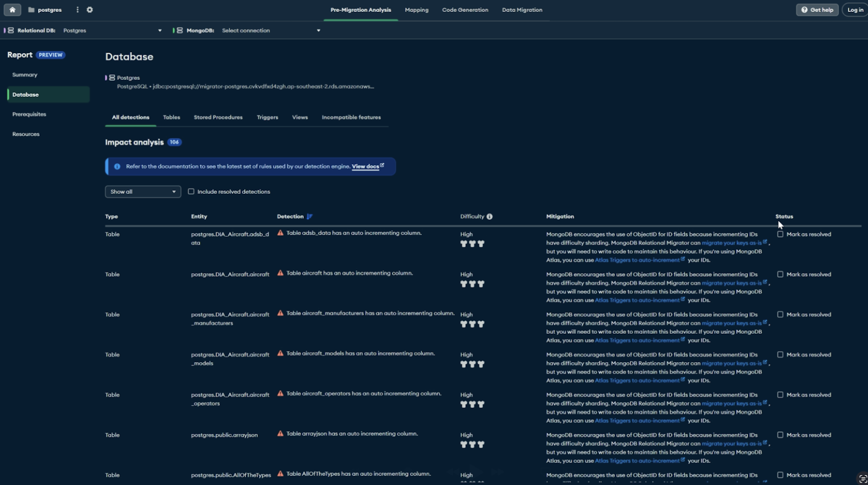This screenshot has width=868, height=485.
Task: Click the Log in button
Action: tap(854, 10)
